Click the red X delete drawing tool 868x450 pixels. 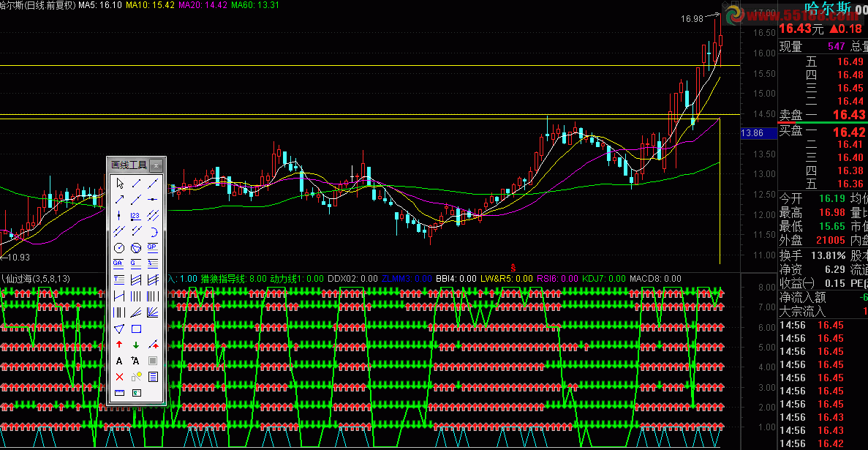pos(119,376)
